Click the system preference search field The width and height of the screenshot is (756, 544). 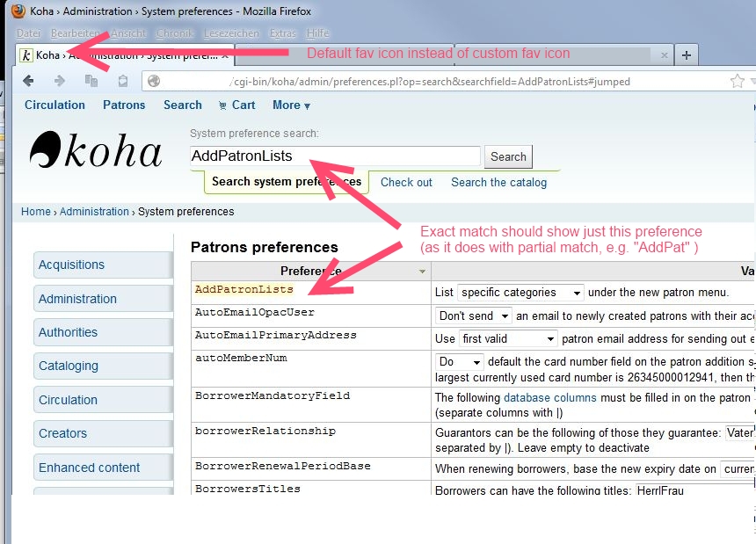(336, 156)
